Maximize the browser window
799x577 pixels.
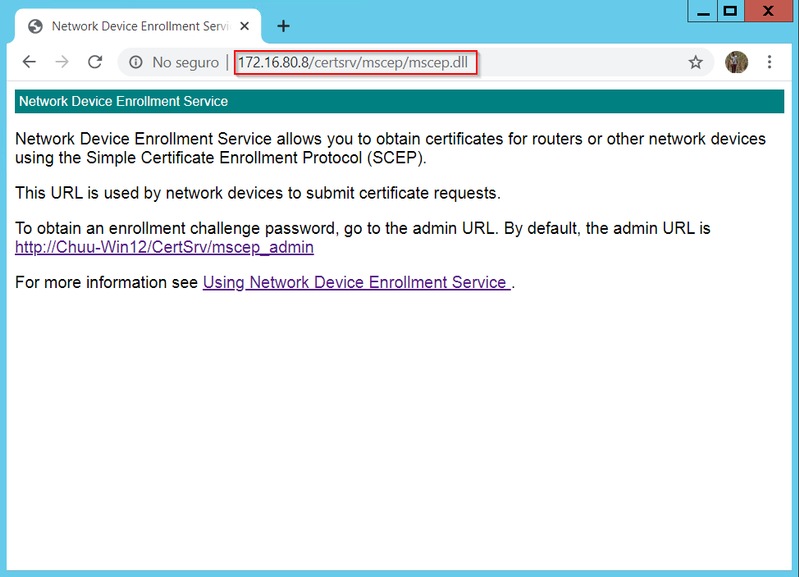click(730, 11)
